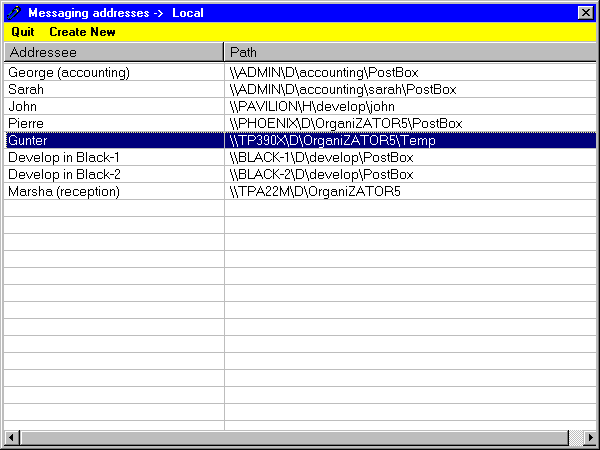Close the Messaging addresses window
This screenshot has width=600, height=450.
point(585,12)
